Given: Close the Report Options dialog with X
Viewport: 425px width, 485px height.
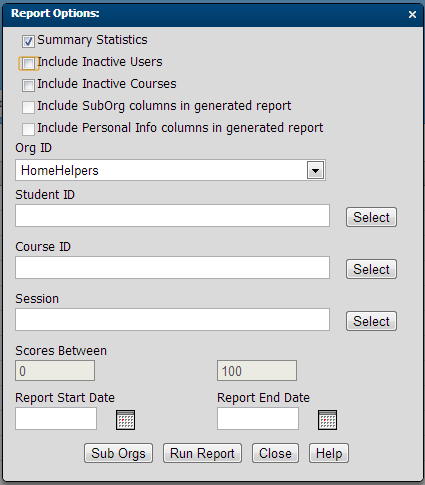Looking at the screenshot, I should pyautogui.click(x=412, y=15).
